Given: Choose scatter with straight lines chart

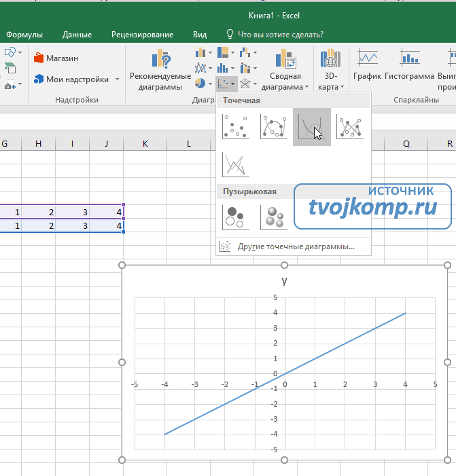Looking at the screenshot, I should pyautogui.click(x=236, y=164).
